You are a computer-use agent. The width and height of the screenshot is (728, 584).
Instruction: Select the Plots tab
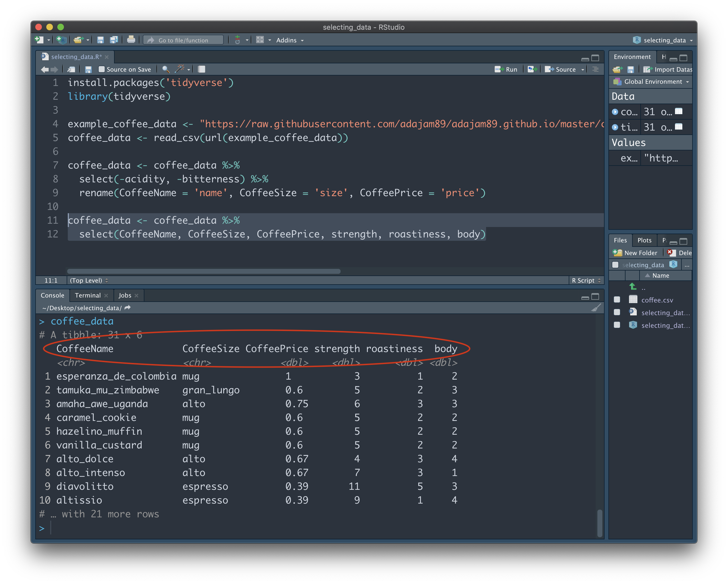644,240
